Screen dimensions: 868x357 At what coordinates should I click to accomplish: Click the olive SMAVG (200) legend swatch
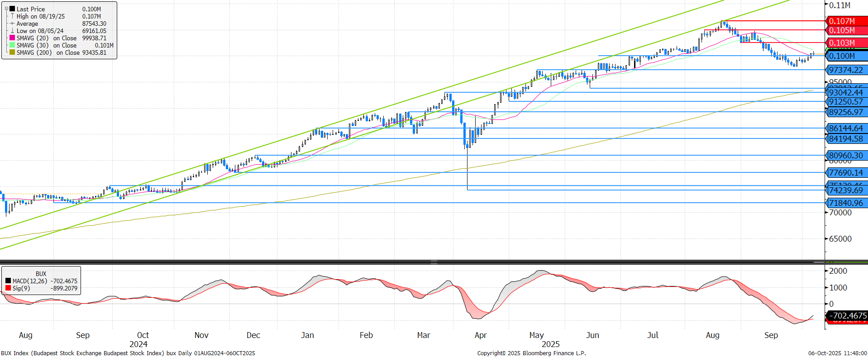[12, 52]
